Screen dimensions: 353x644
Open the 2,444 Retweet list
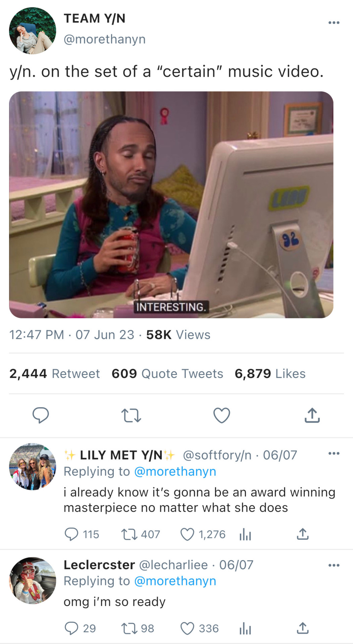coord(54,374)
